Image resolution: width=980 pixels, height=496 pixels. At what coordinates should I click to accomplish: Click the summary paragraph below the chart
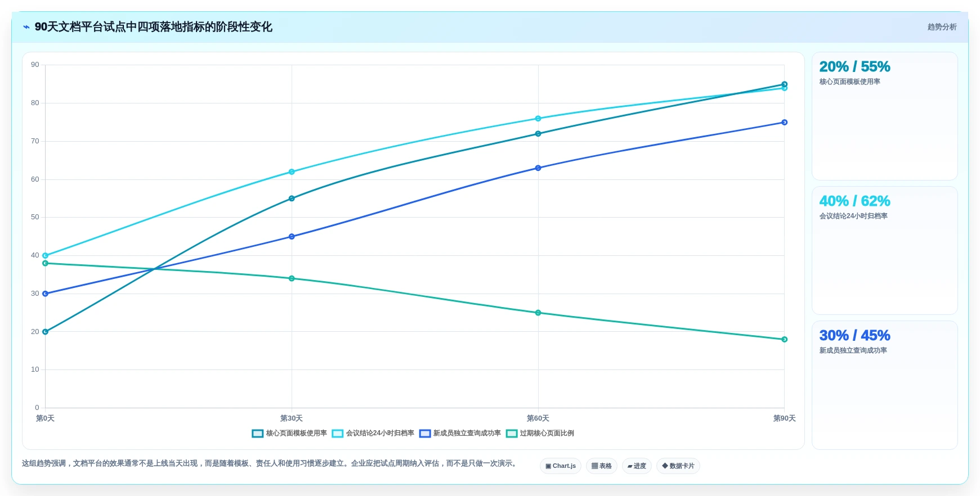(270, 464)
